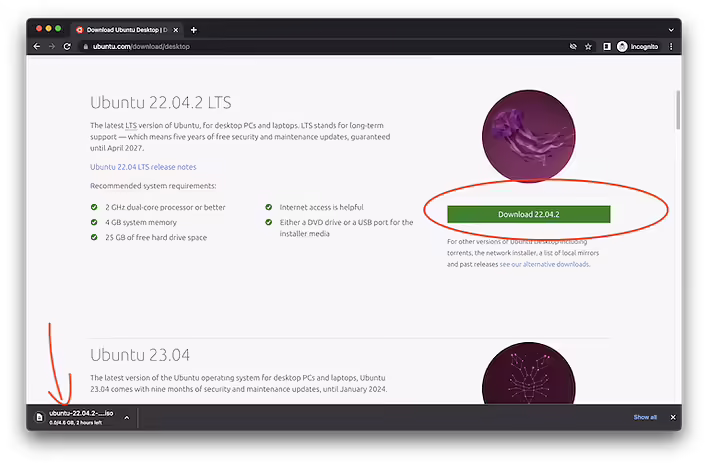The height and width of the screenshot is (466, 708).
Task: Close the Download Ubuntu Desktop tab
Action: pyautogui.click(x=176, y=30)
